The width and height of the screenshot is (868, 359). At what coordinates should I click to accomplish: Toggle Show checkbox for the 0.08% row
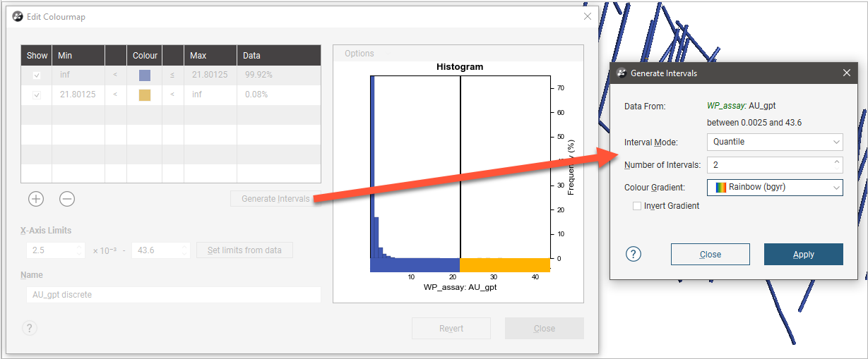(37, 95)
